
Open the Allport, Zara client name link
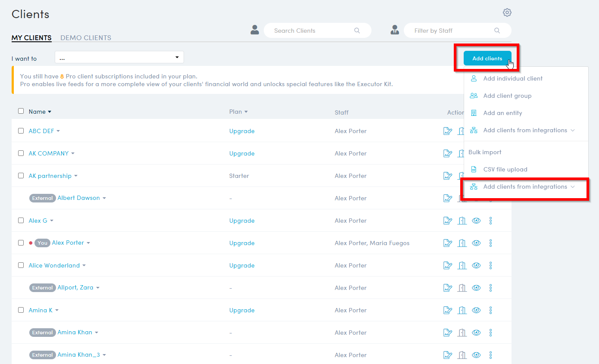click(x=75, y=287)
